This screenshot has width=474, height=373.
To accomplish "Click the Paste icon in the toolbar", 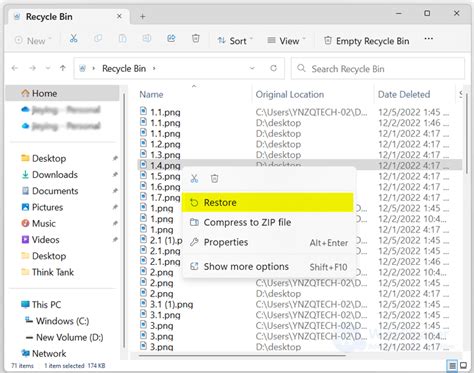I will (x=123, y=39).
